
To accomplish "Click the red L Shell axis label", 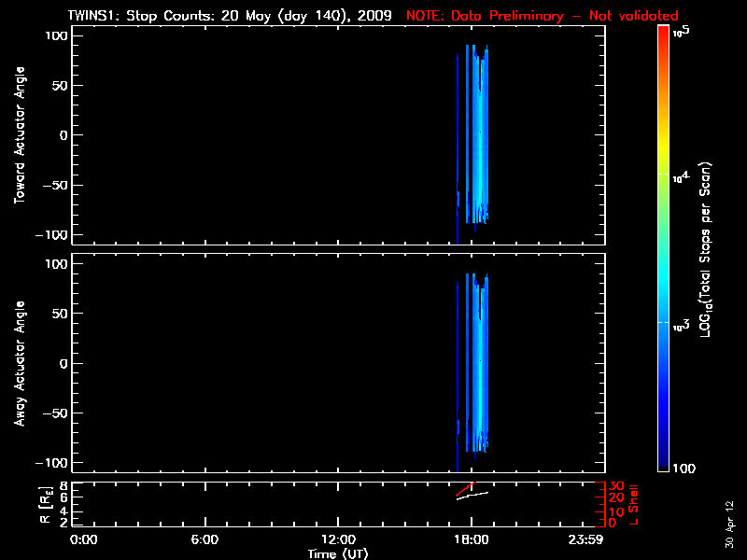I will (636, 502).
